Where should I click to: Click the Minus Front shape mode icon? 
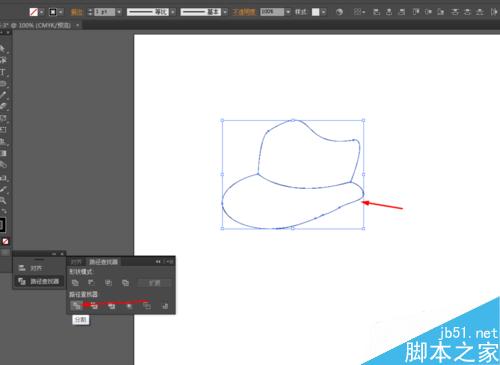pos(91,283)
